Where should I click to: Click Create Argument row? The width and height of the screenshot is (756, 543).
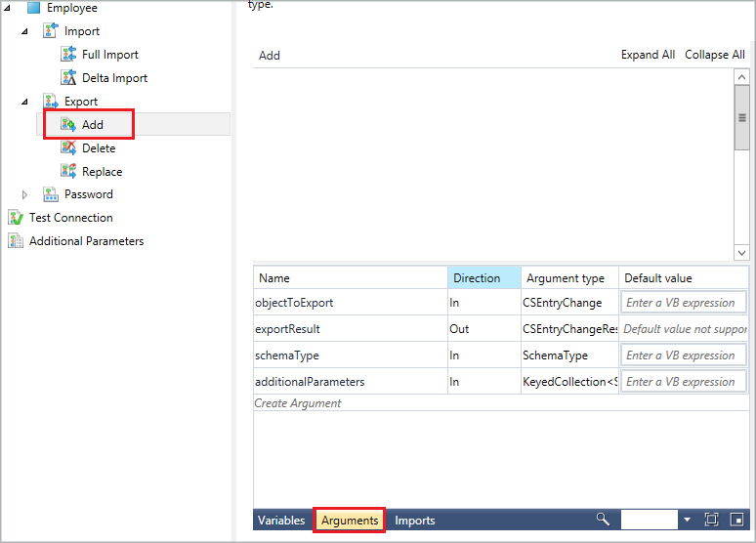pyautogui.click(x=500, y=403)
